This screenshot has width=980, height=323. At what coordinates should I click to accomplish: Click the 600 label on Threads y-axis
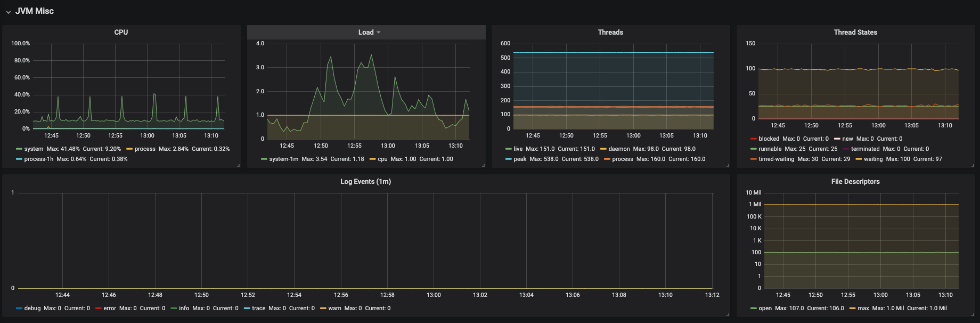pyautogui.click(x=505, y=44)
